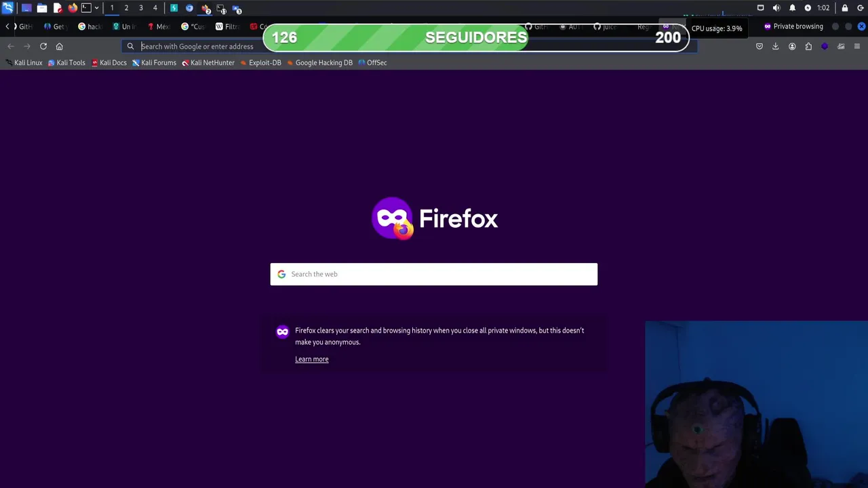
Task: Open the Kali NetHunter bookmark
Action: pyautogui.click(x=208, y=62)
